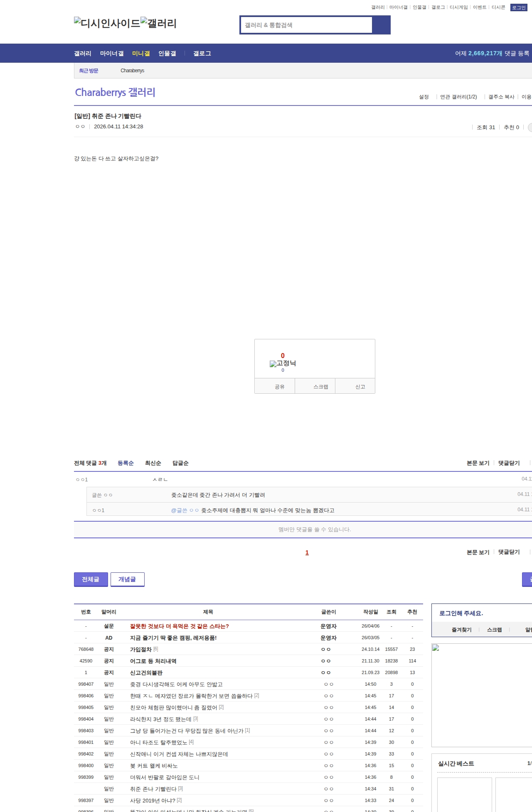Collapse comments with 댓글닫기 in sort header

coord(509,463)
